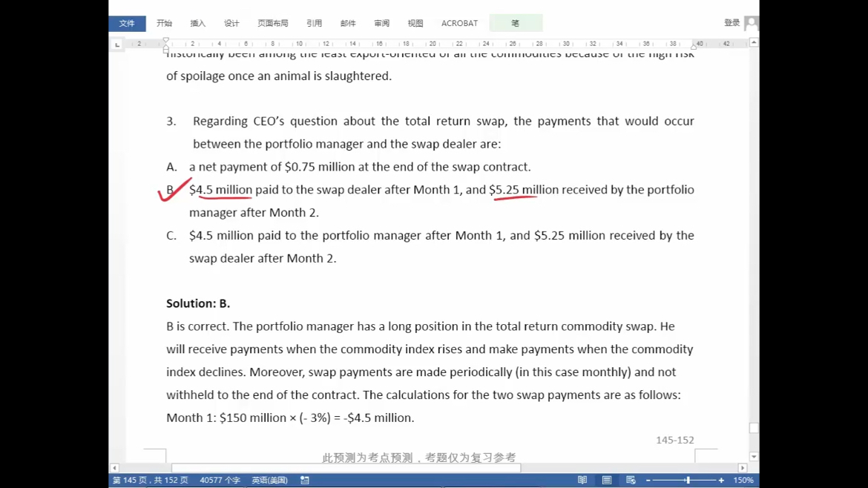The height and width of the screenshot is (488, 868).
Task: Select the ACROBAT ribbon tab
Action: [459, 24]
